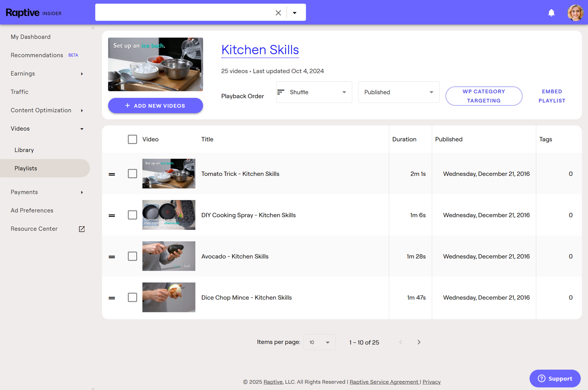
Task: Check the DIY Cooking Spray video checkbox
Action: [x=132, y=215]
